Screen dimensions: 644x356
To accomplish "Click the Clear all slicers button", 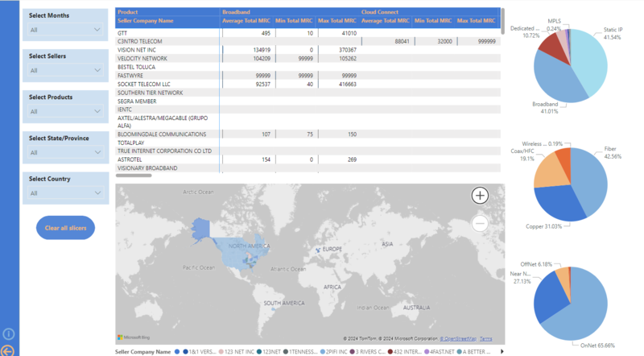I will 66,228.
